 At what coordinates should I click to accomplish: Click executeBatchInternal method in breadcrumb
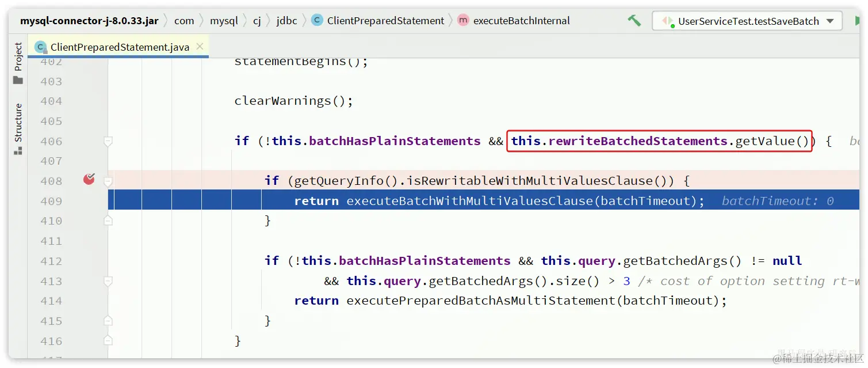tap(522, 21)
